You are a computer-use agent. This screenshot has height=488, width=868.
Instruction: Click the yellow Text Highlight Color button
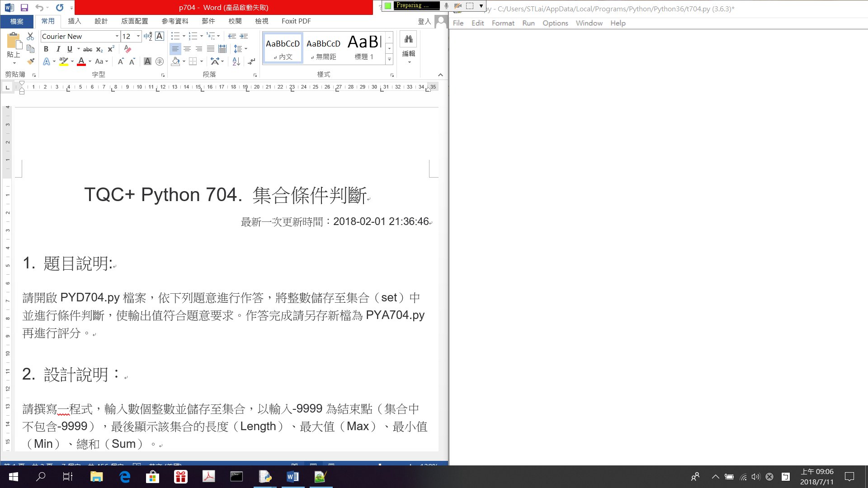pos(63,61)
